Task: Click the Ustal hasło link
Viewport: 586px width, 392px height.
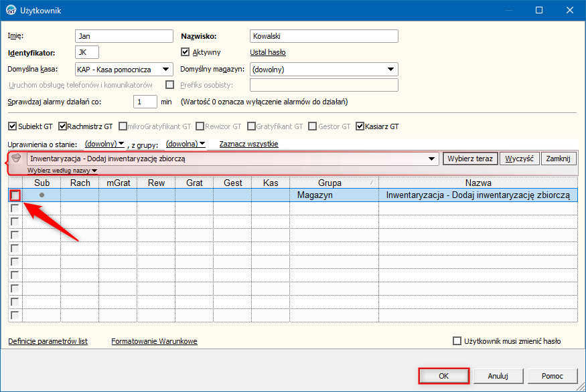Action: 268,52
